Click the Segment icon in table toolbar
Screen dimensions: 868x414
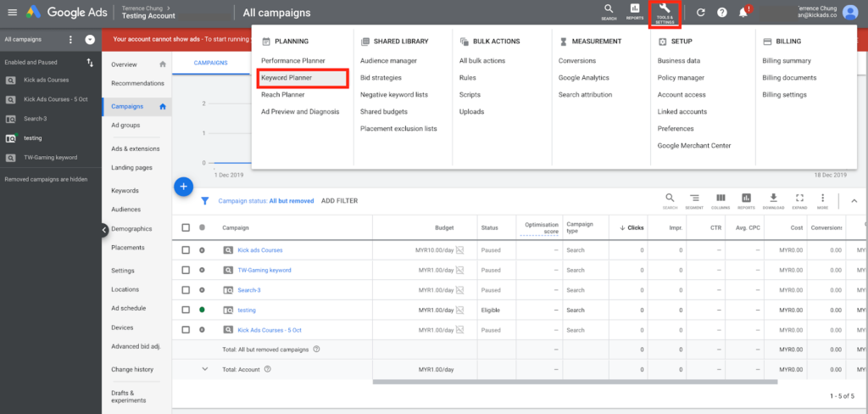click(694, 200)
